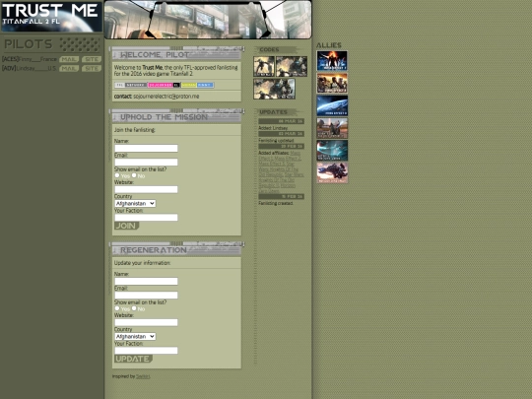Click the Your Faction field in Update form
532x399 pixels.
click(146, 351)
